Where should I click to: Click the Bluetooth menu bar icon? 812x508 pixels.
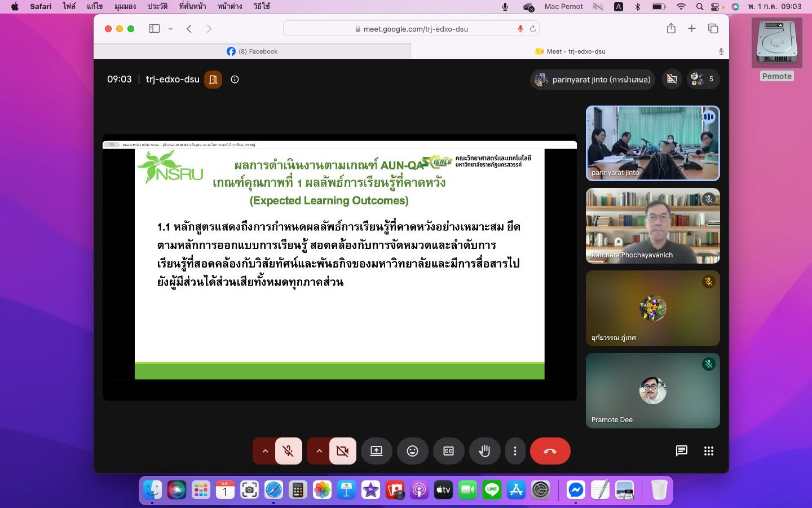click(638, 6)
